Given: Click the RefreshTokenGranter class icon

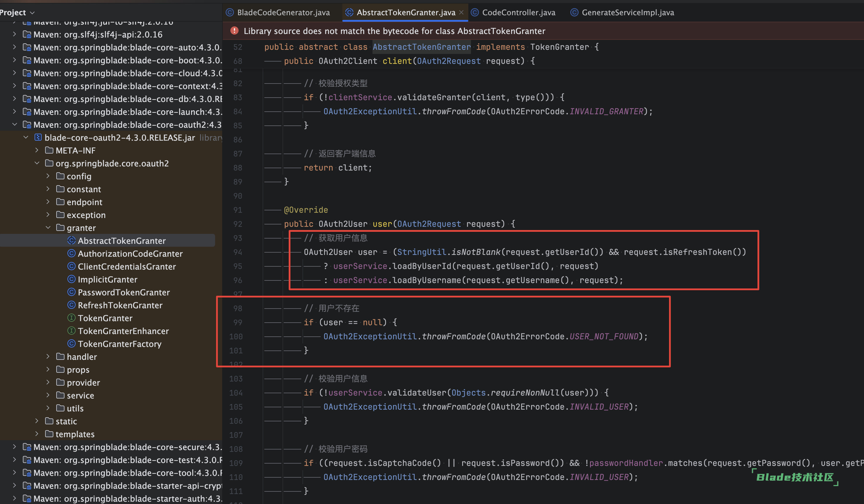Looking at the screenshot, I should 71,305.
